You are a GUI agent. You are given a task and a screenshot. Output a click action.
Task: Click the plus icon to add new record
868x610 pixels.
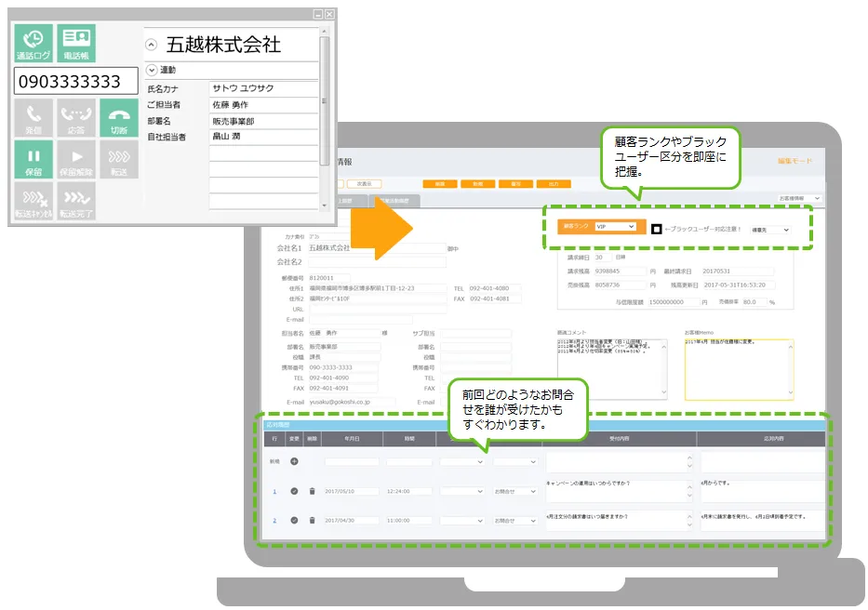pos(295,461)
